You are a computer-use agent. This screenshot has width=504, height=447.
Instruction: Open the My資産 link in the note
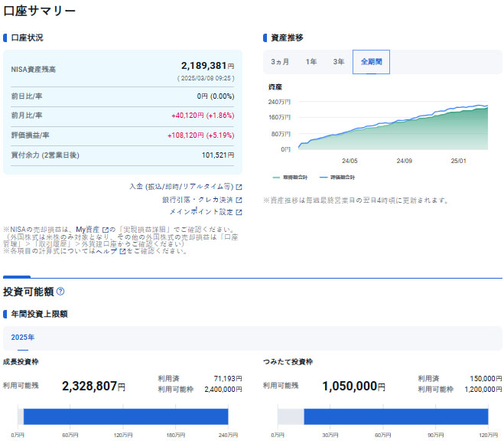coord(88,229)
